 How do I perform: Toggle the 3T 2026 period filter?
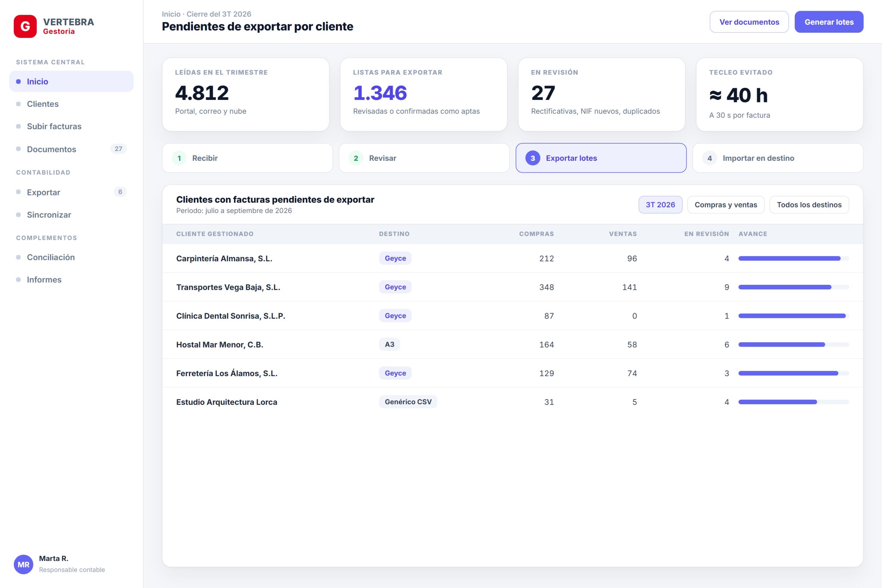pos(660,205)
